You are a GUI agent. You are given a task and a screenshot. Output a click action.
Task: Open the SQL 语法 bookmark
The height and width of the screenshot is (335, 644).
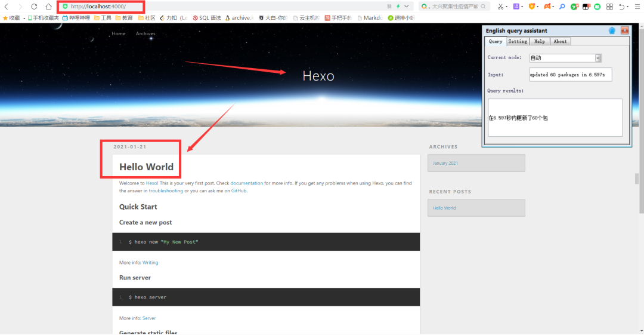click(x=206, y=18)
